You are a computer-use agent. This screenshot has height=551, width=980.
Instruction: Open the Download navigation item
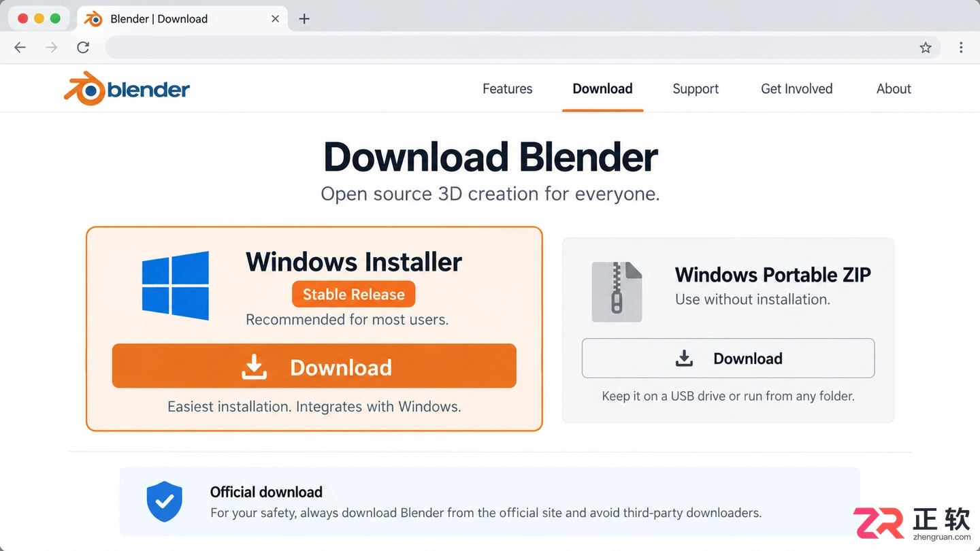click(x=603, y=88)
